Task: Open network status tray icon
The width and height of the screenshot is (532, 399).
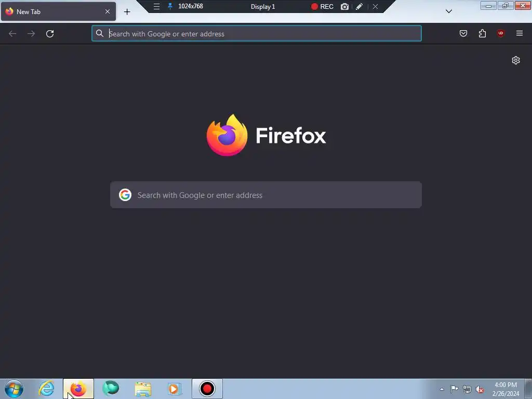Action: [467, 389]
